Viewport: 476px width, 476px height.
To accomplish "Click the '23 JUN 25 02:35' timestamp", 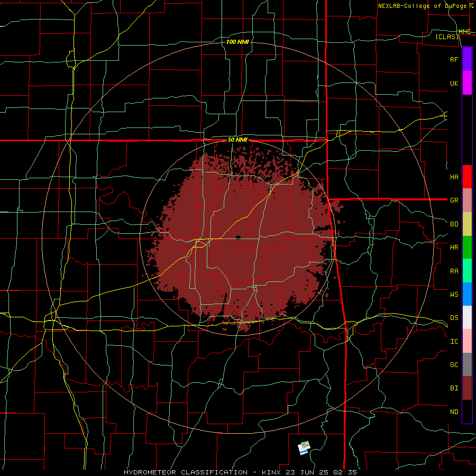I will 322,472.
